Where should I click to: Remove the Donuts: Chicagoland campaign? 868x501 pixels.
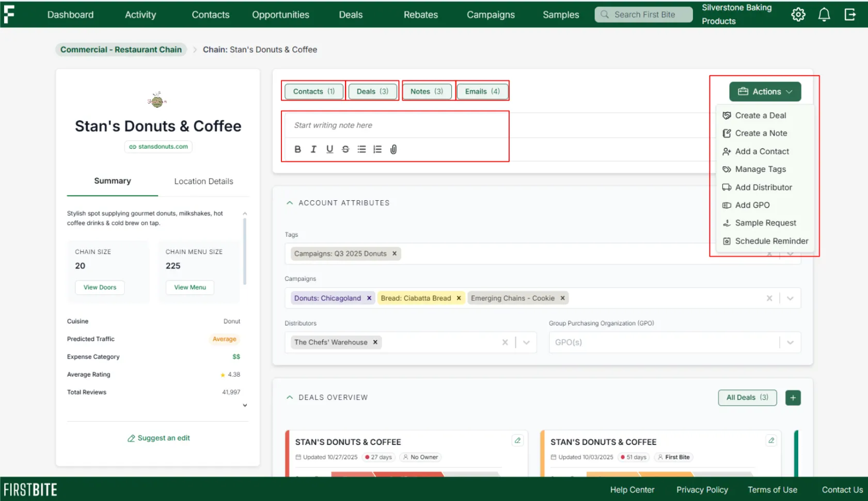369,298
